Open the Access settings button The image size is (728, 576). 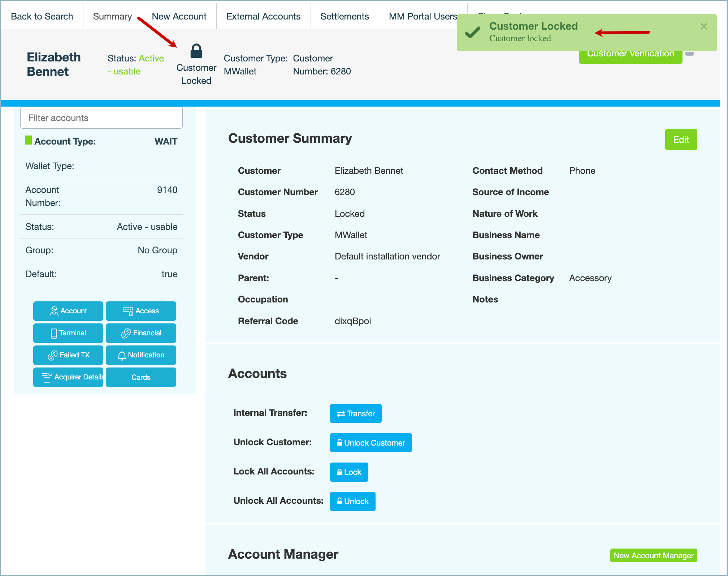pos(141,311)
